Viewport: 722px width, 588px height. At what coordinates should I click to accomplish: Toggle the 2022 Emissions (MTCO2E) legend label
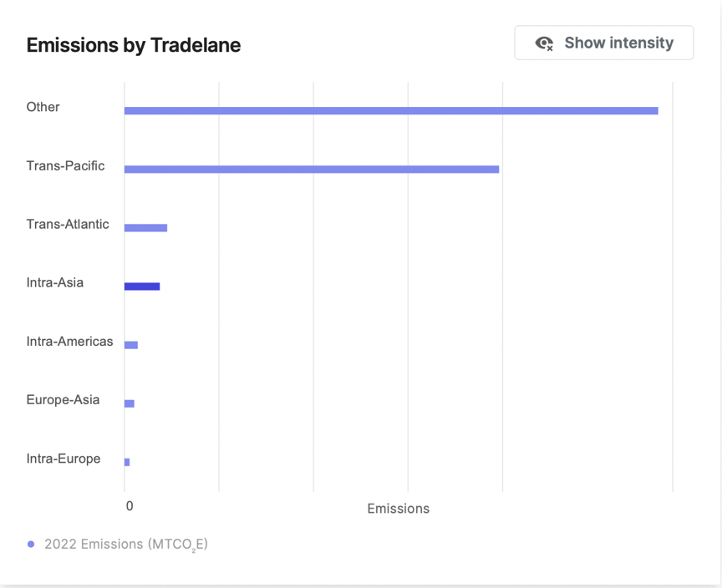pos(126,545)
